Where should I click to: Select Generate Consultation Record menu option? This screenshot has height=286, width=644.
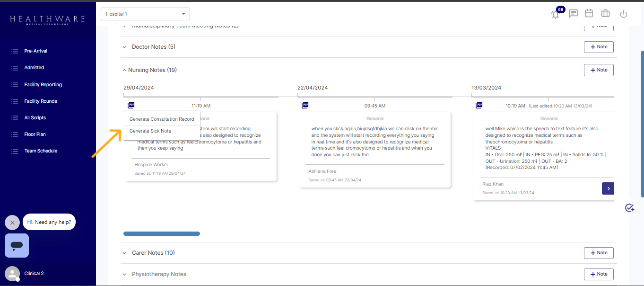[162, 119]
